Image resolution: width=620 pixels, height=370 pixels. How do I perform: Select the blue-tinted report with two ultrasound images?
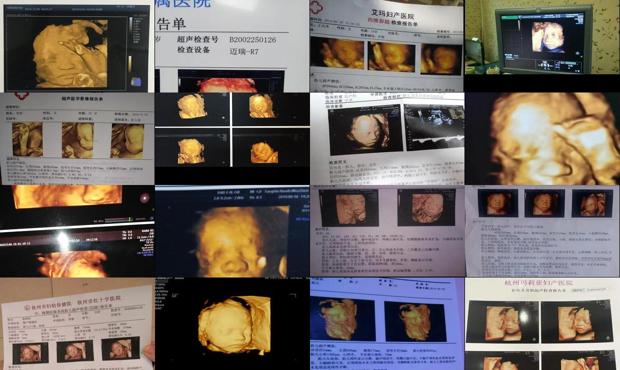(x=388, y=324)
